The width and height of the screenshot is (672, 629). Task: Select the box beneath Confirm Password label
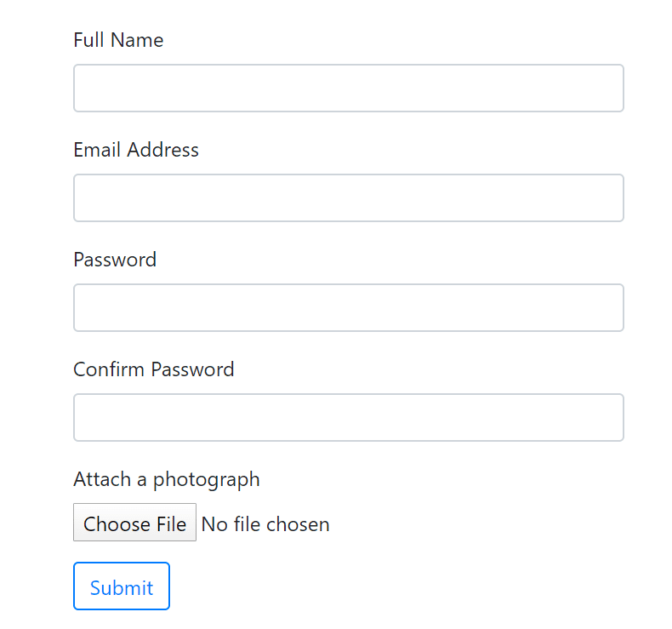[348, 417]
